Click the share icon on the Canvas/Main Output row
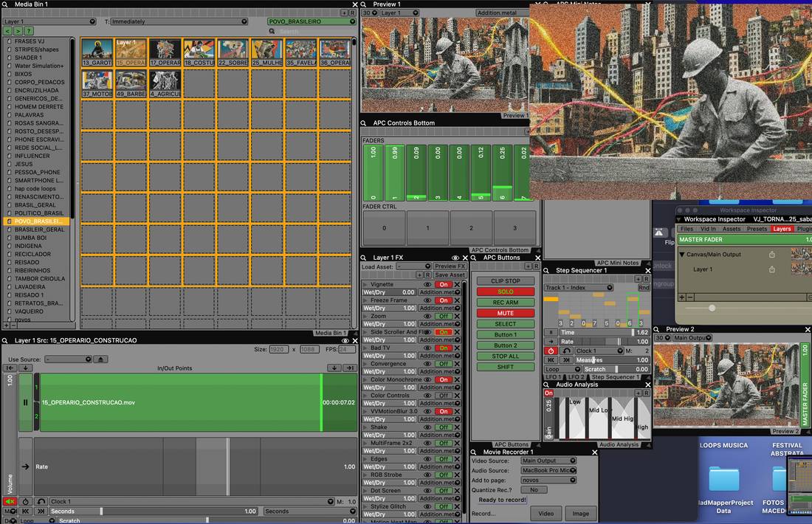812x524 pixels. pos(771,254)
